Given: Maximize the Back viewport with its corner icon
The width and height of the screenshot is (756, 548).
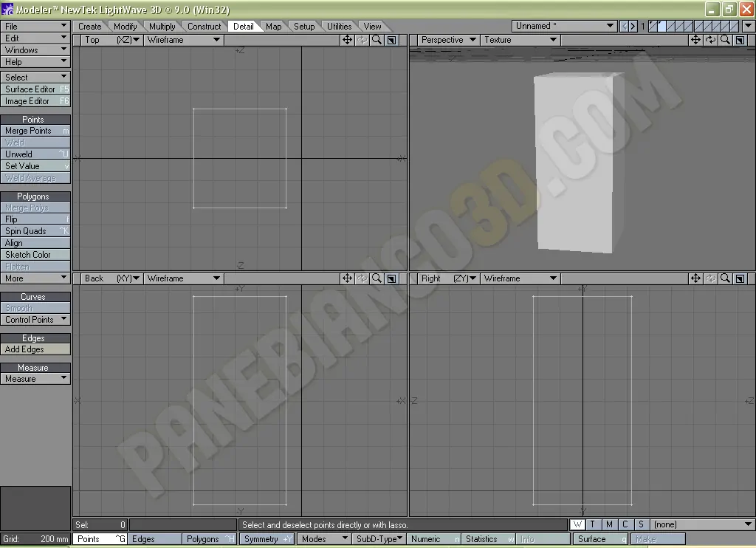Looking at the screenshot, I should [391, 278].
